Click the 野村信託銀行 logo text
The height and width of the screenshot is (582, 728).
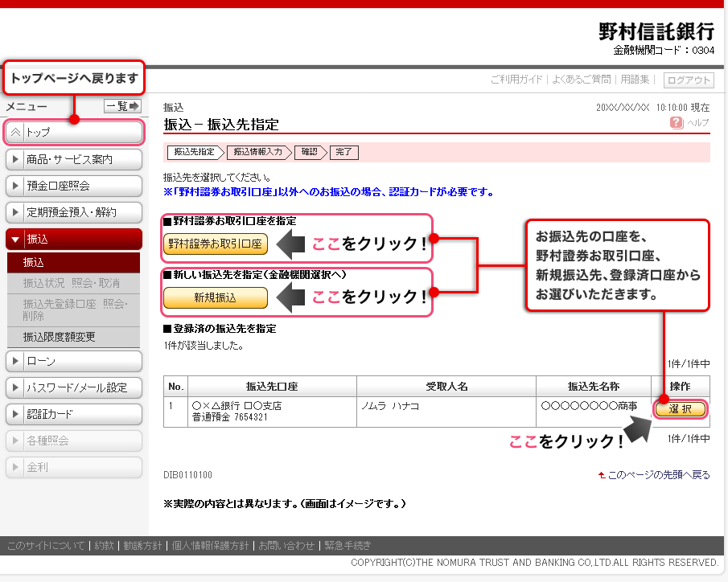coord(656,31)
